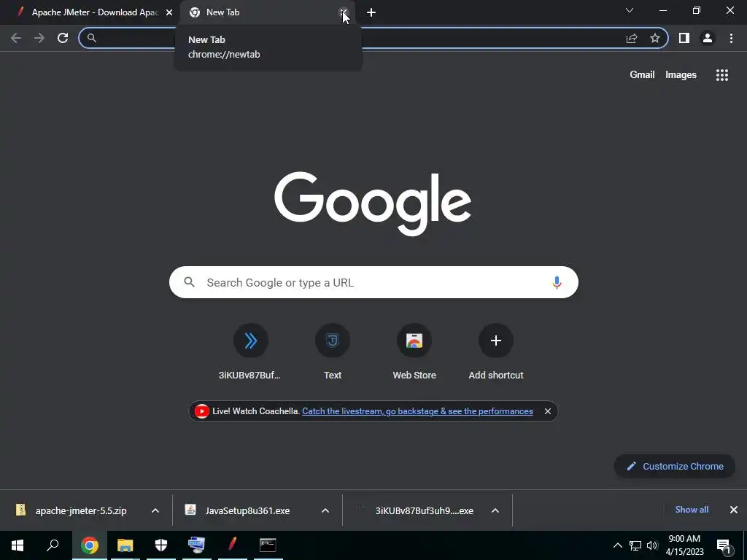The width and height of the screenshot is (747, 560).
Task: Go back using the back arrow
Action: (x=16, y=38)
